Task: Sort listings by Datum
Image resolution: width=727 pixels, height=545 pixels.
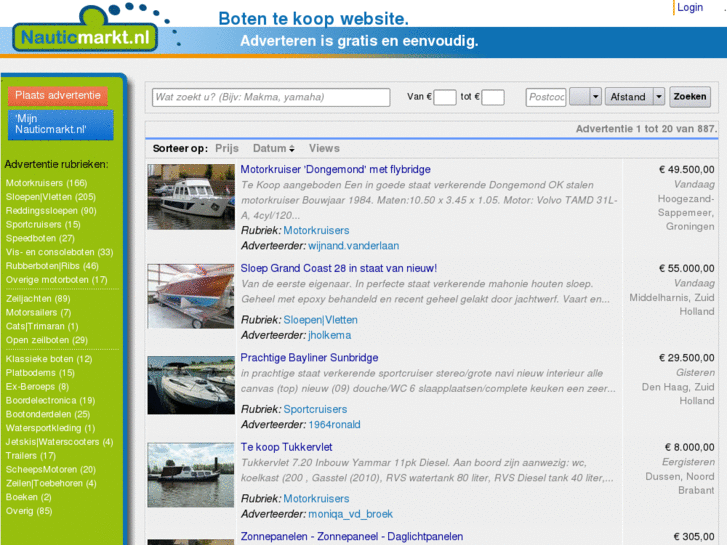Action: [x=269, y=148]
